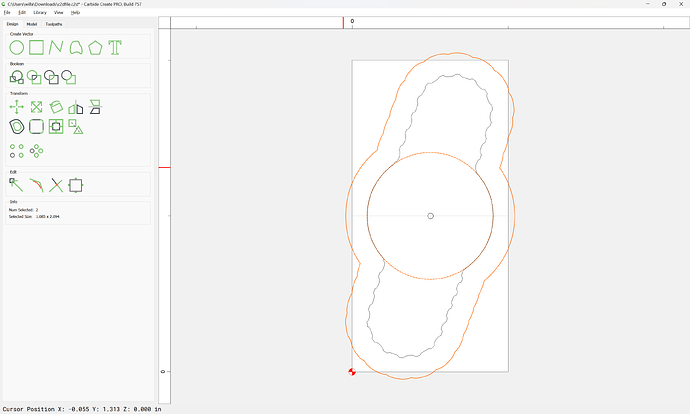Image resolution: width=690 pixels, height=414 pixels.
Task: Select the Circle create vector tool
Action: (17, 47)
